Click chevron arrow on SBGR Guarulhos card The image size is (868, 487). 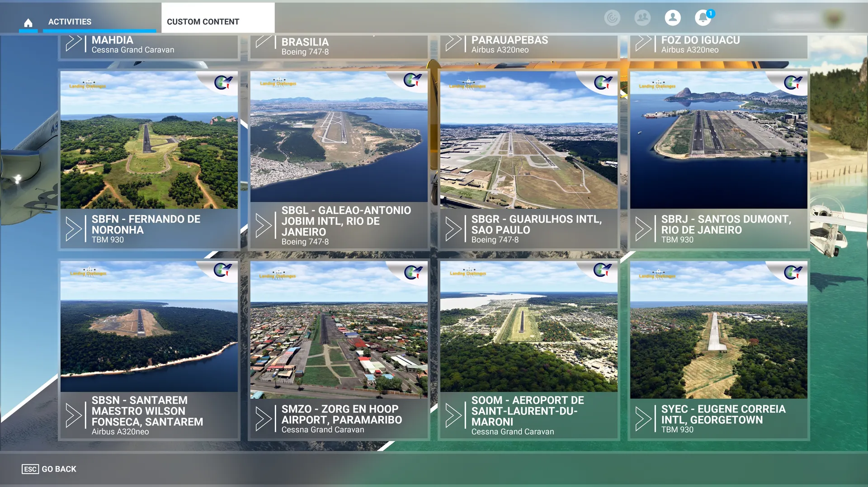453,229
